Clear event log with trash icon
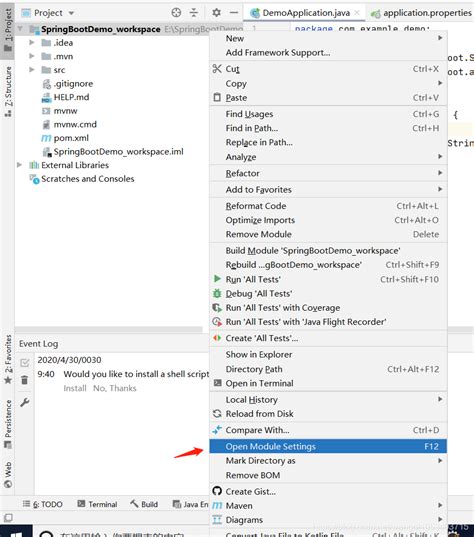The width and height of the screenshot is (474, 537). pyautogui.click(x=25, y=380)
